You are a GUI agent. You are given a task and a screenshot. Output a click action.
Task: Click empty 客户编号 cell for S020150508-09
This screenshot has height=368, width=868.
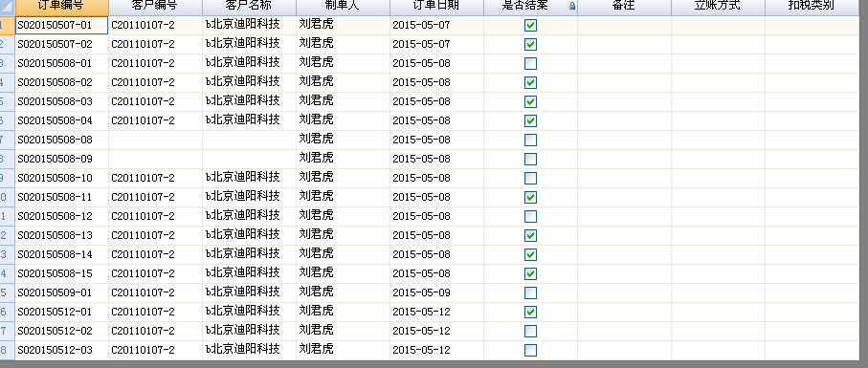(156, 159)
